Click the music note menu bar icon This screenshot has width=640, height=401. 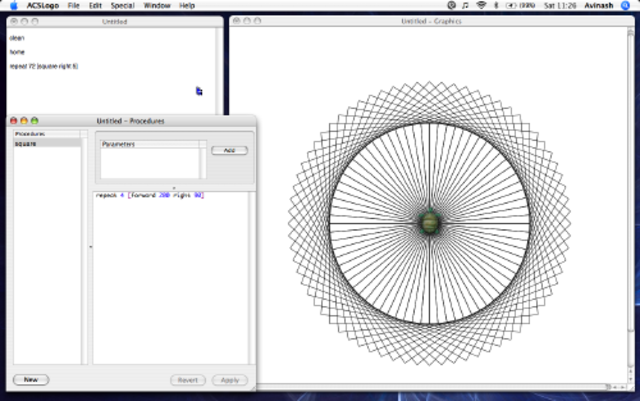465,5
